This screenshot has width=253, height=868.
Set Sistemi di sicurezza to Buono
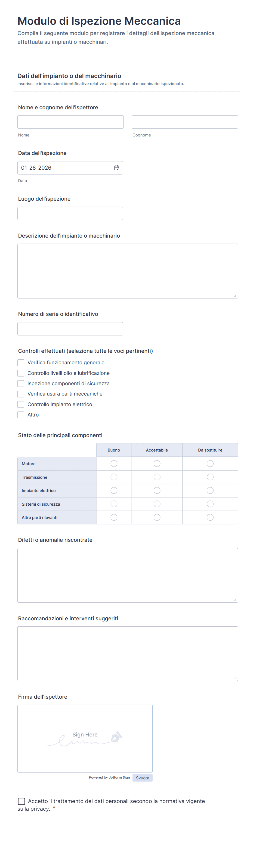coord(114,504)
